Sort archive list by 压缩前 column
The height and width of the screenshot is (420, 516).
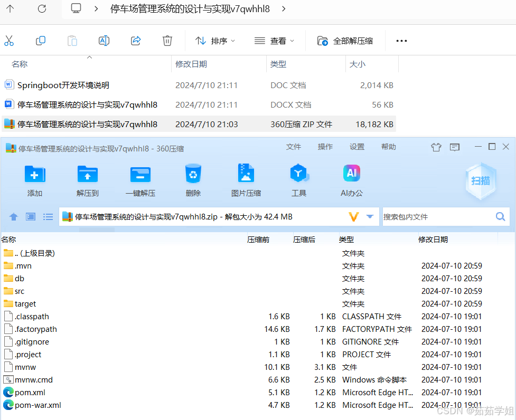(x=258, y=240)
